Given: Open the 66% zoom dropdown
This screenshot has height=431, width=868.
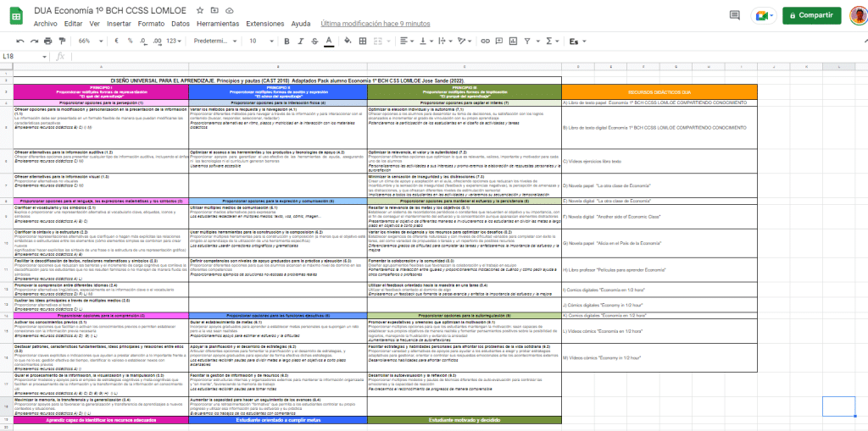Looking at the screenshot, I should pyautogui.click(x=89, y=41).
